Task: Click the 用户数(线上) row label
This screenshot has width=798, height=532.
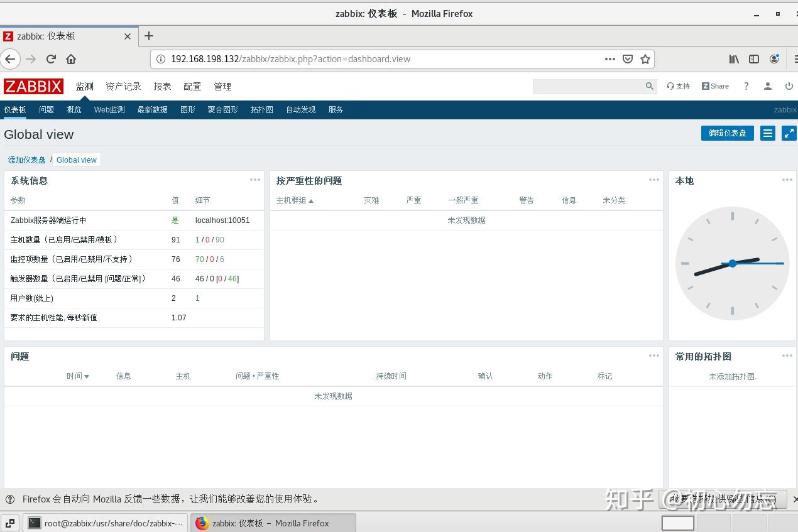Action: coord(32,298)
